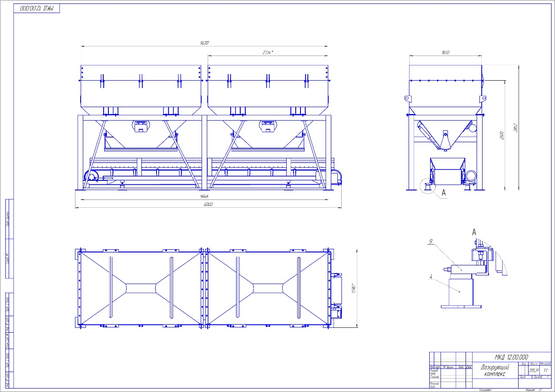The image size is (555, 392).
Task: Click the МКД 12.00.000 title block designation
Action: click(511, 357)
